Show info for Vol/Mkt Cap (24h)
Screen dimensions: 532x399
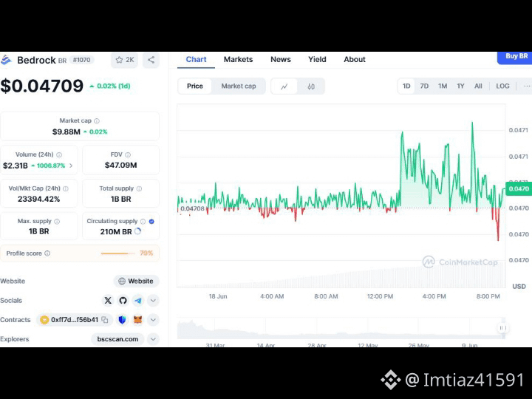(66, 188)
